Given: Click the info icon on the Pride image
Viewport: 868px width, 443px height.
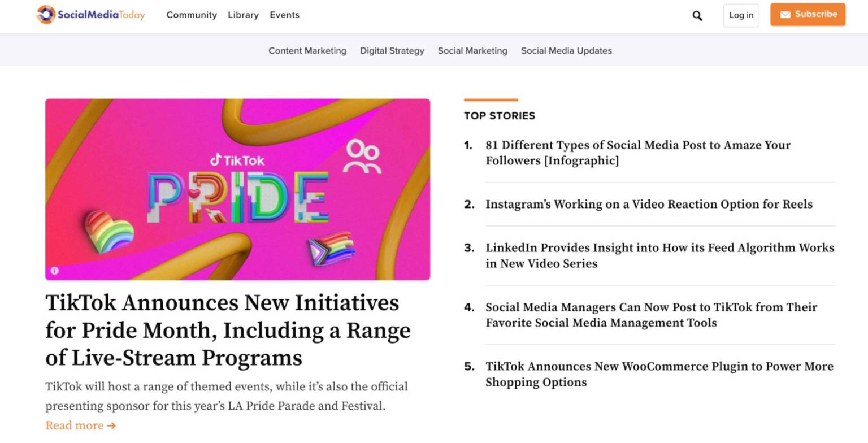Looking at the screenshot, I should point(54,271).
